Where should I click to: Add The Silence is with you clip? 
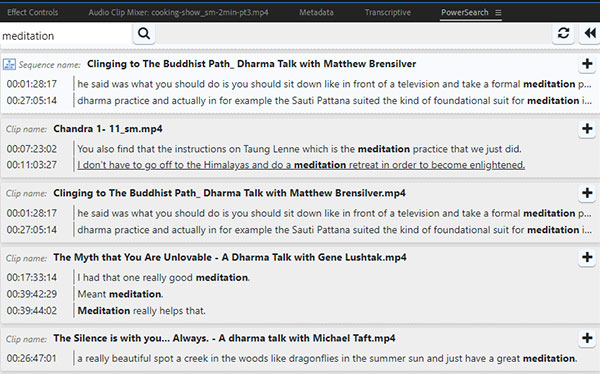click(587, 338)
